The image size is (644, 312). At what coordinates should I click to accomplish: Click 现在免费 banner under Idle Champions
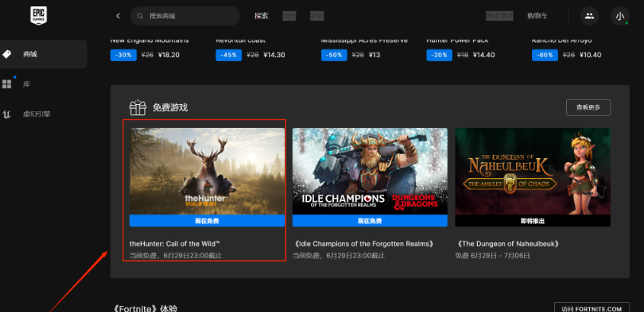click(x=370, y=221)
